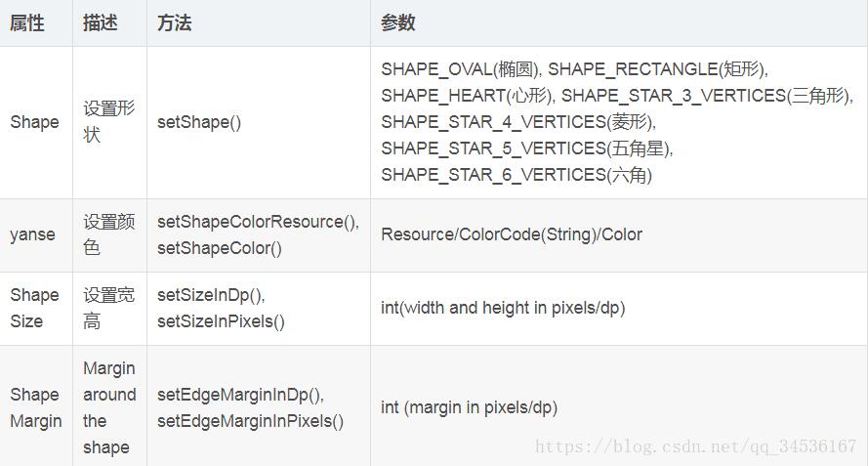The width and height of the screenshot is (868, 466).
Task: Click setEdgeMarginInPixels() method text
Action: tap(251, 421)
